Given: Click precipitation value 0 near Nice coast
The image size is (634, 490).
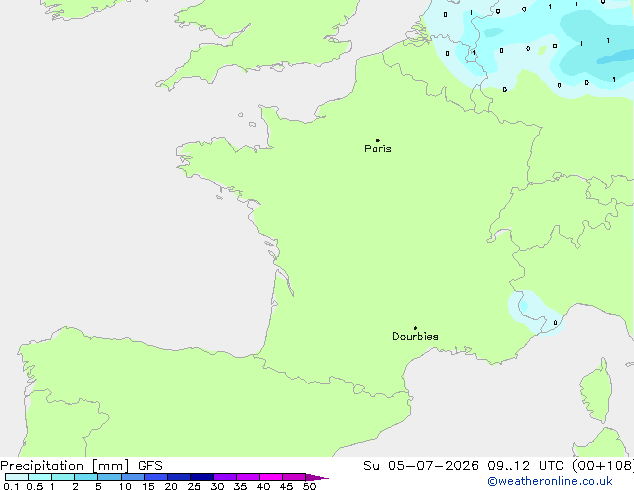Looking at the screenshot, I should 555,323.
